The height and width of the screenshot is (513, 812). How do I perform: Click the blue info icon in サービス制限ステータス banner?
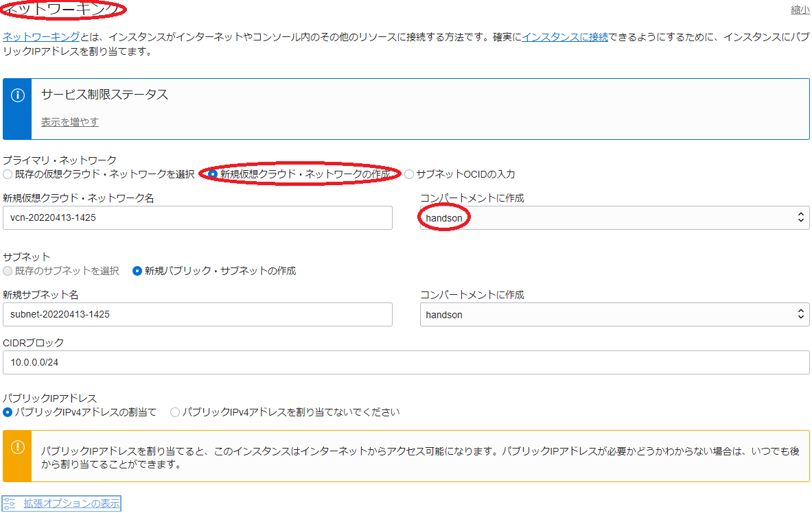click(17, 95)
